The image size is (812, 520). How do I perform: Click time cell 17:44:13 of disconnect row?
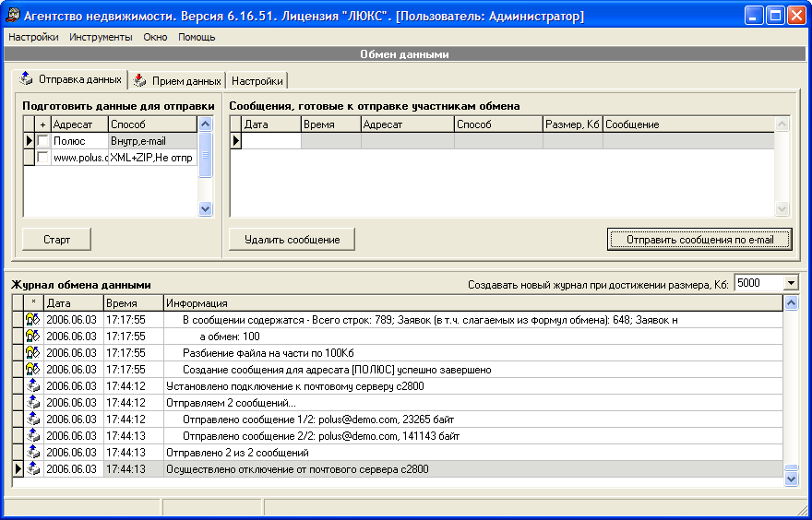coord(134,469)
